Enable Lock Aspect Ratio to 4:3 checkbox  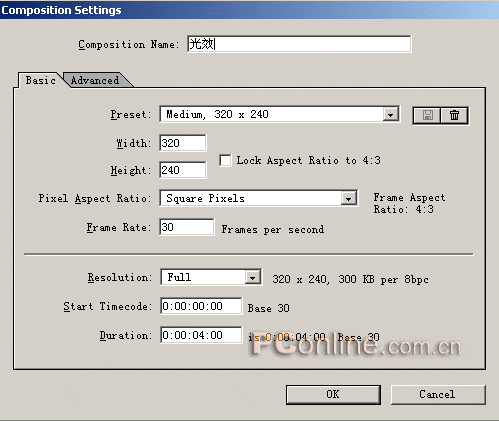tap(225, 160)
